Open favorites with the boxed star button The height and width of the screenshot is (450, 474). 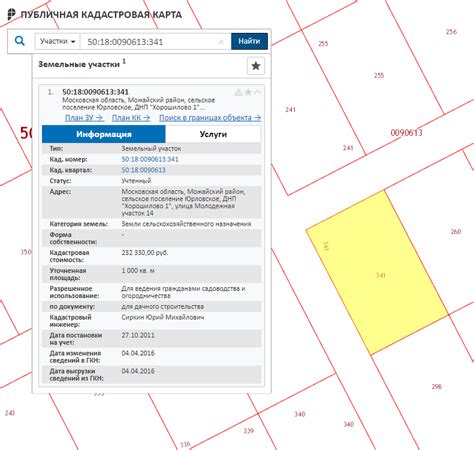pyautogui.click(x=256, y=66)
